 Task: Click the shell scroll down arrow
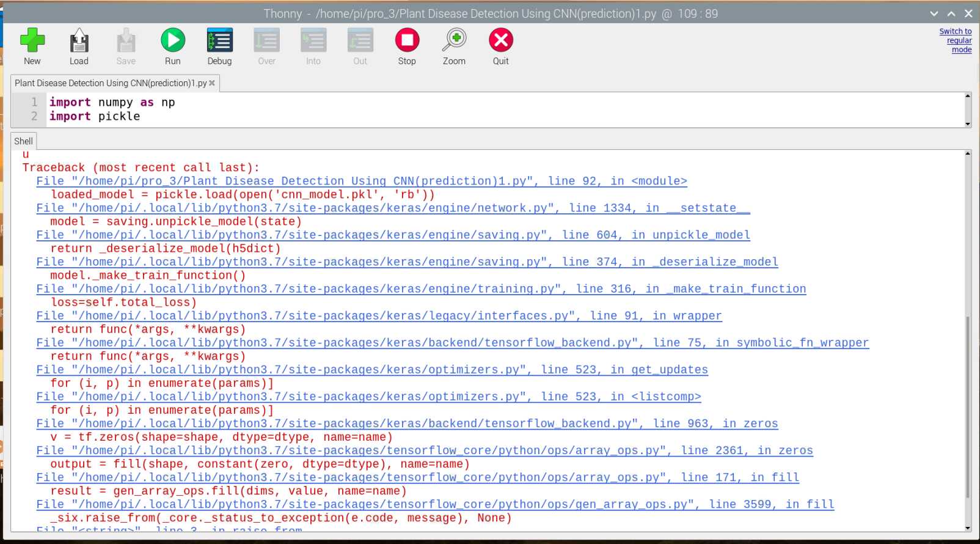pyautogui.click(x=968, y=527)
